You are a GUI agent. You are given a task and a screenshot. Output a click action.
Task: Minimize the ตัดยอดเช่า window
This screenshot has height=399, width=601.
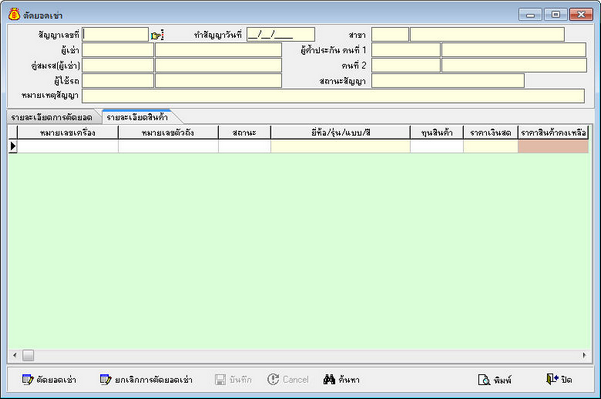tap(530, 15)
